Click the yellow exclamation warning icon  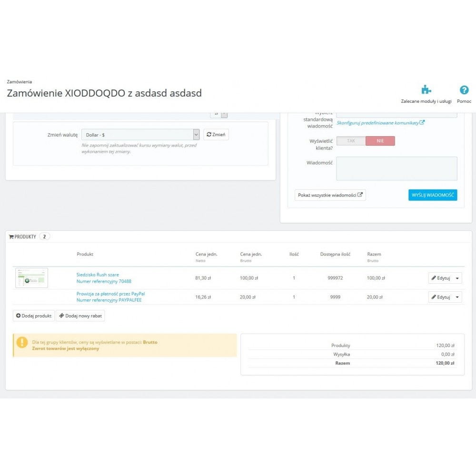click(x=22, y=342)
